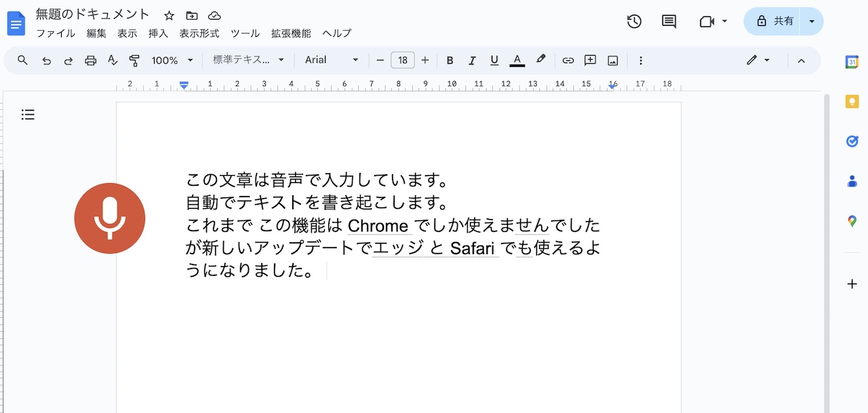Viewport: 868px width, 413px height.
Task: Open Google Maps side panel
Action: point(852,221)
